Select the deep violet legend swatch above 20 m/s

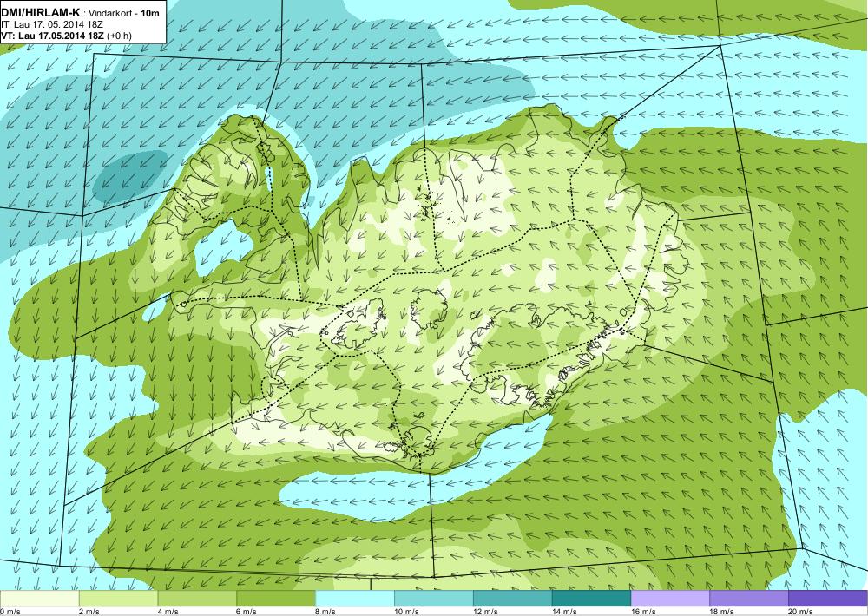pos(828,599)
